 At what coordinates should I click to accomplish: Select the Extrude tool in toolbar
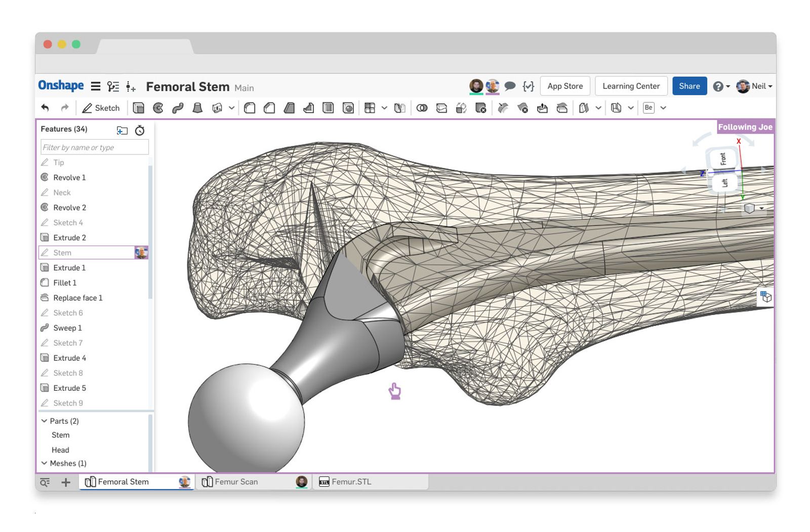138,108
